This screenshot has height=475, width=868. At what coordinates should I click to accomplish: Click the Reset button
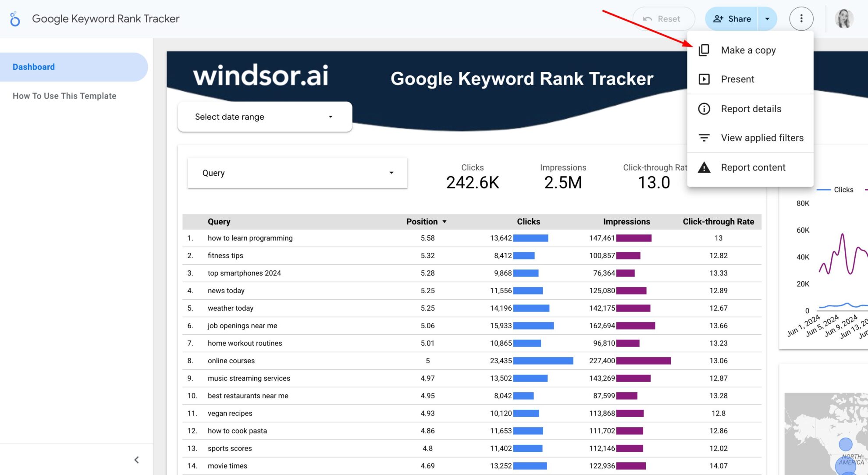coord(664,18)
